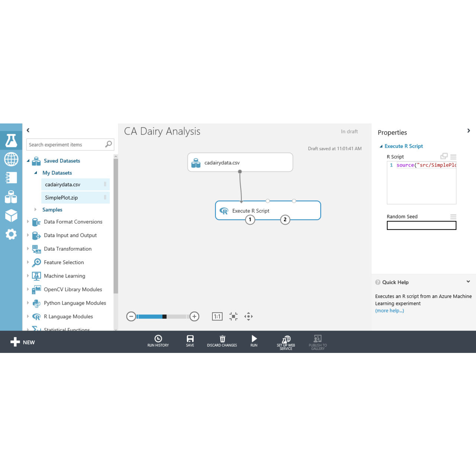Click the Run play button

(254, 340)
